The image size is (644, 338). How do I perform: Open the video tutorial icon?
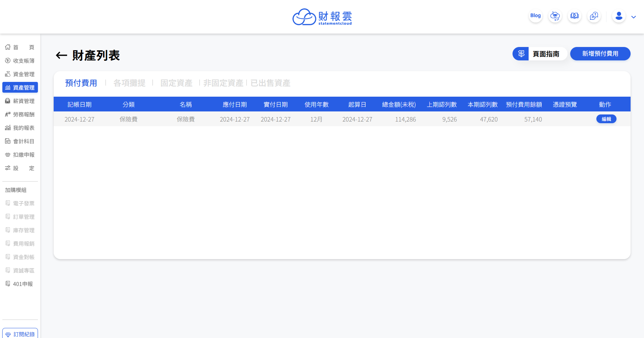coord(575,16)
